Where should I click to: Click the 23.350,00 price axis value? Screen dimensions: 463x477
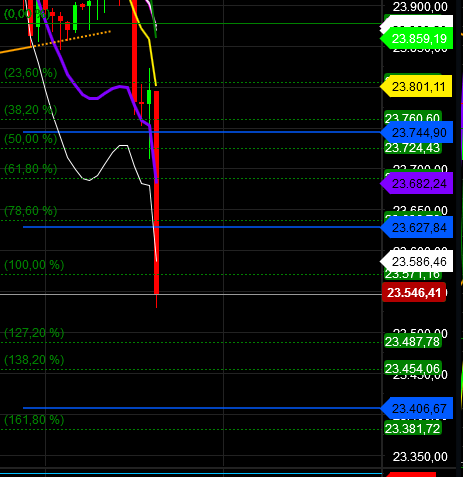(x=420, y=457)
